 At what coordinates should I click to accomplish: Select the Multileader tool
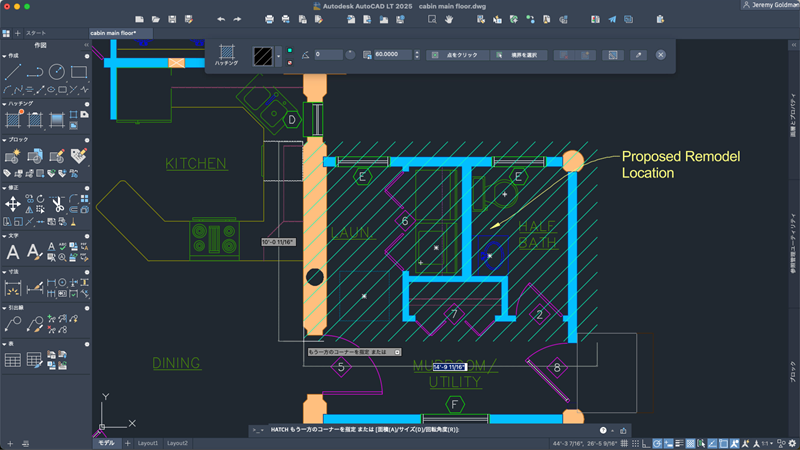(x=13, y=324)
